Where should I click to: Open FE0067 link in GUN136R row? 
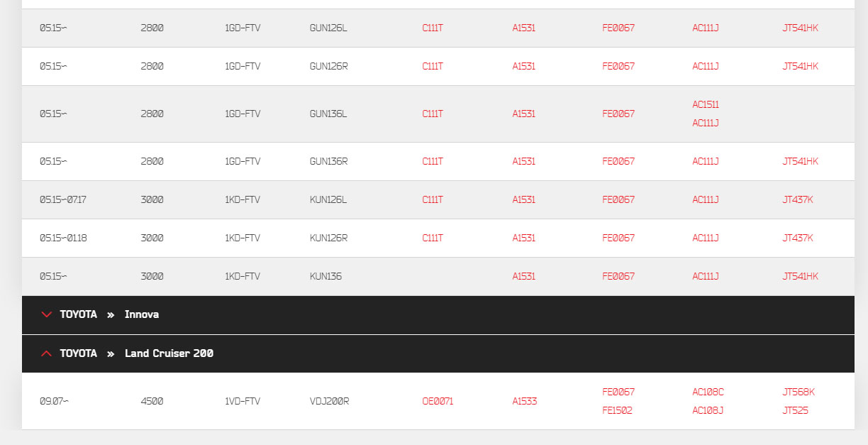point(618,161)
